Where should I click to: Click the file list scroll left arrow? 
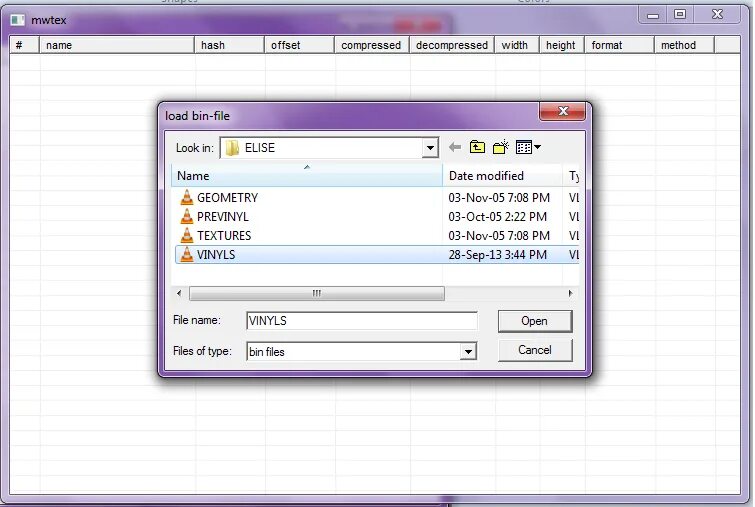coord(179,293)
